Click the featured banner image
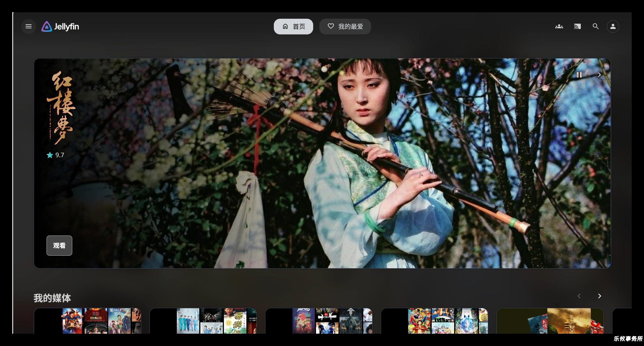The height and width of the screenshot is (346, 644). click(322, 163)
